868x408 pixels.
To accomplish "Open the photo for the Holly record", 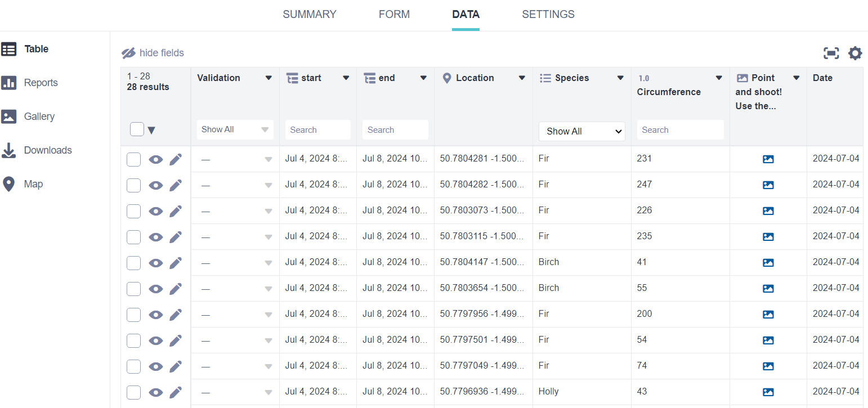I will tap(768, 391).
